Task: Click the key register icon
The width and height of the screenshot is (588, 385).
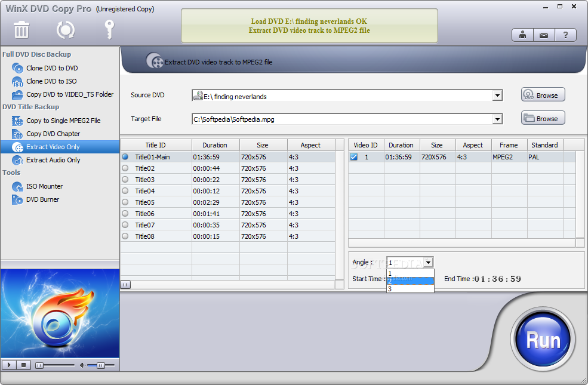Action: (x=109, y=30)
